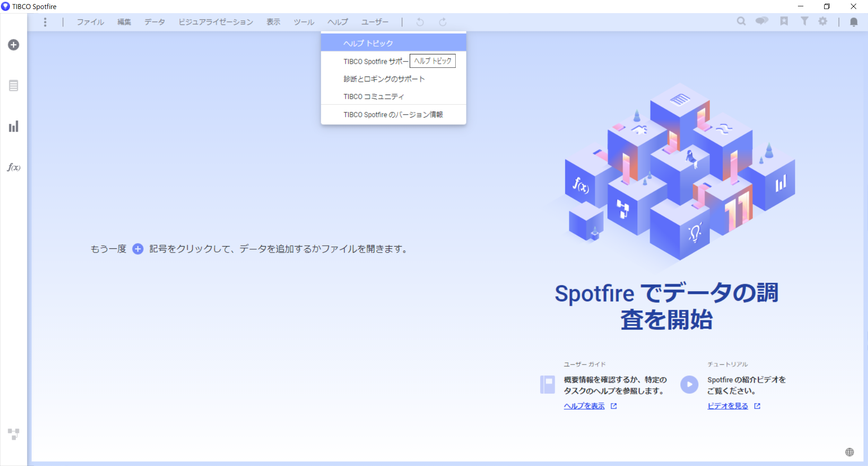Minimize the Spotfire window
This screenshot has height=466, width=868.
click(x=801, y=6)
